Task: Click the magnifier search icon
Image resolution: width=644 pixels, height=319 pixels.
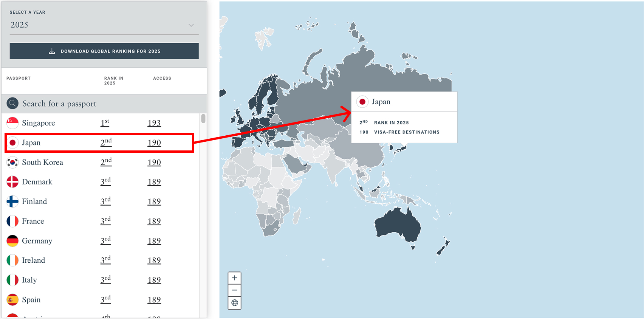Action: click(12, 103)
